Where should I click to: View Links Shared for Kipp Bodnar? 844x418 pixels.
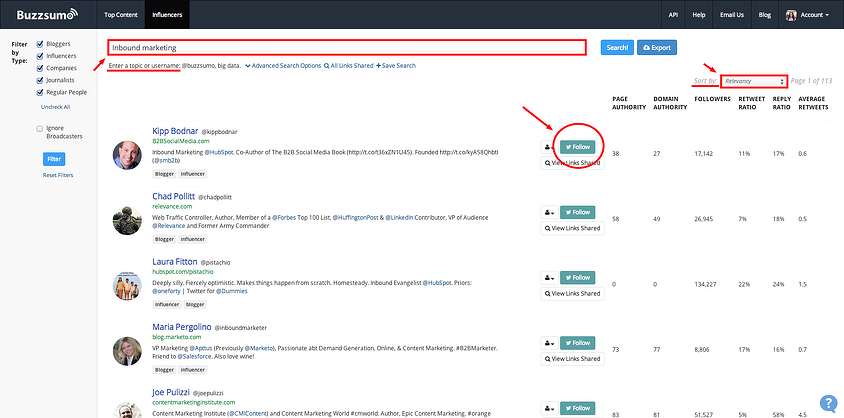point(573,163)
